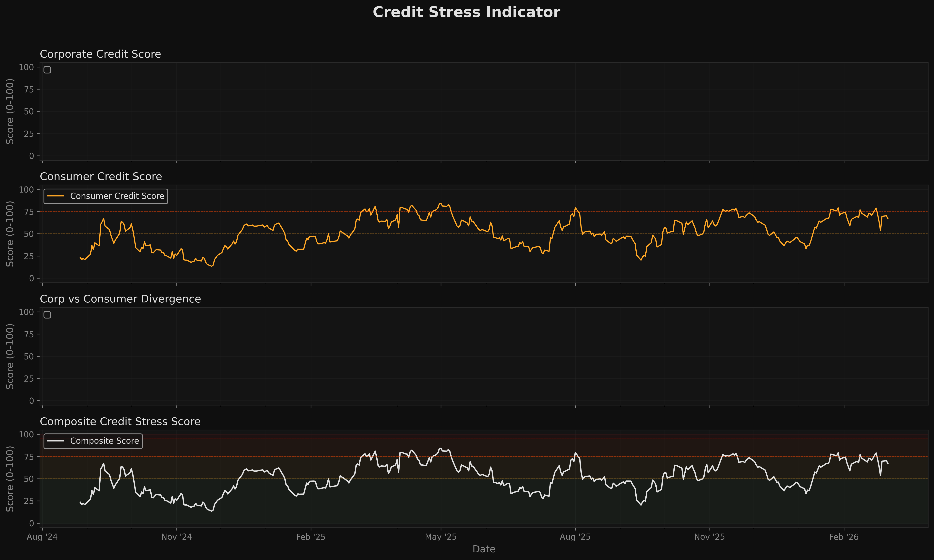934x560 pixels.
Task: Click the Consumer Credit Score subplot title
Action: click(x=101, y=176)
